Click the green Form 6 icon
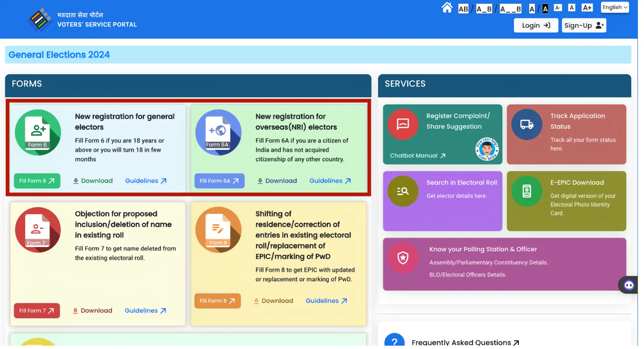Image resolution: width=644 pixels, height=349 pixels. (x=38, y=132)
